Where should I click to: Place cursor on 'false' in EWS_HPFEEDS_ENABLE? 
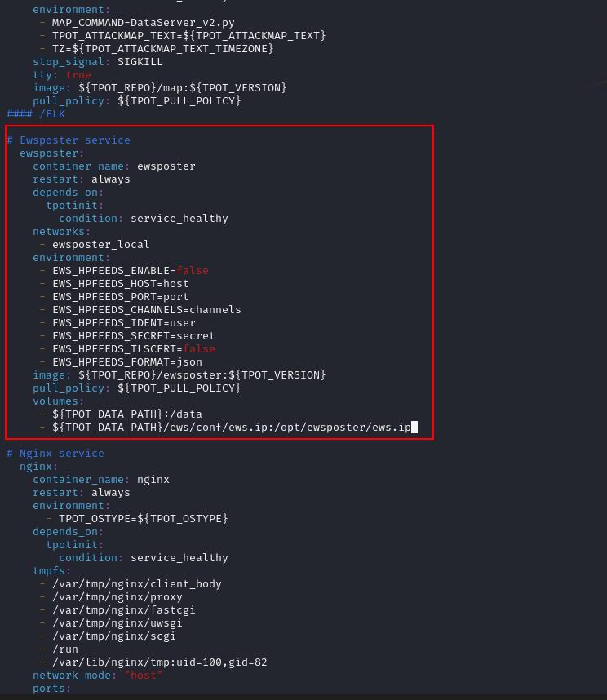[x=193, y=271]
